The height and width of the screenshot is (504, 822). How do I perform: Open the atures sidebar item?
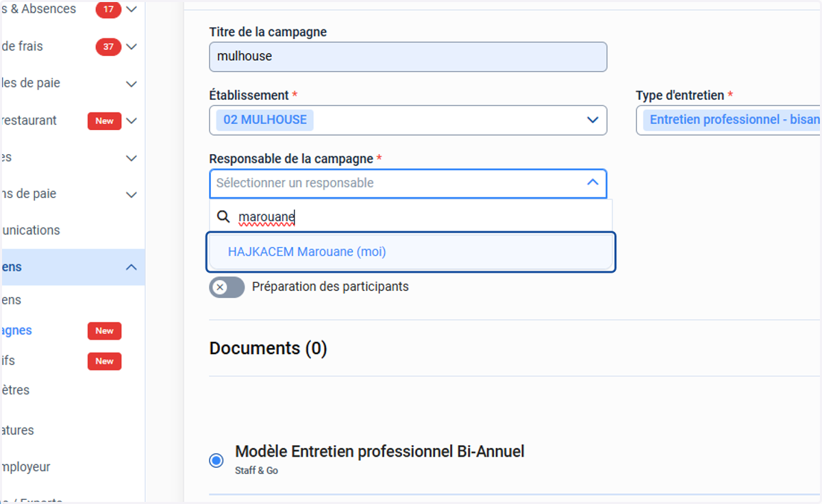coord(17,430)
